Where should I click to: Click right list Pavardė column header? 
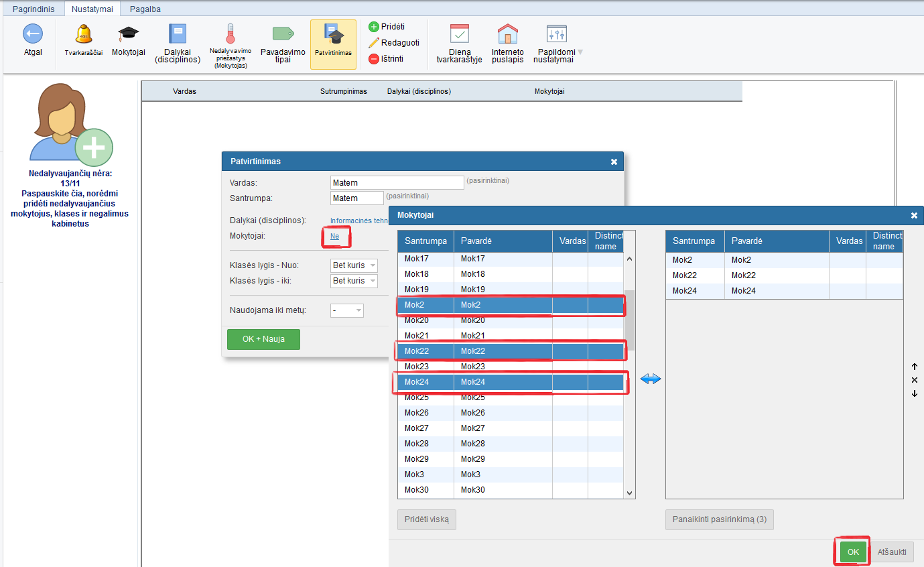tap(776, 241)
